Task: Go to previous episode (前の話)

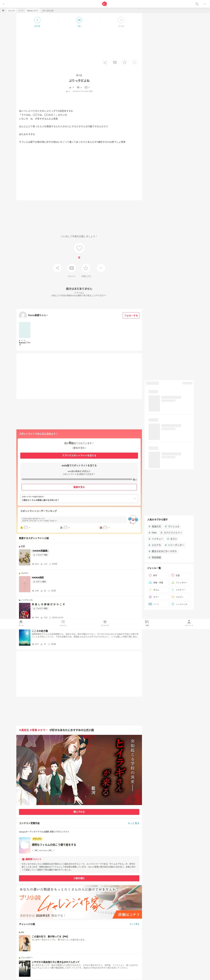Action: (37, 22)
